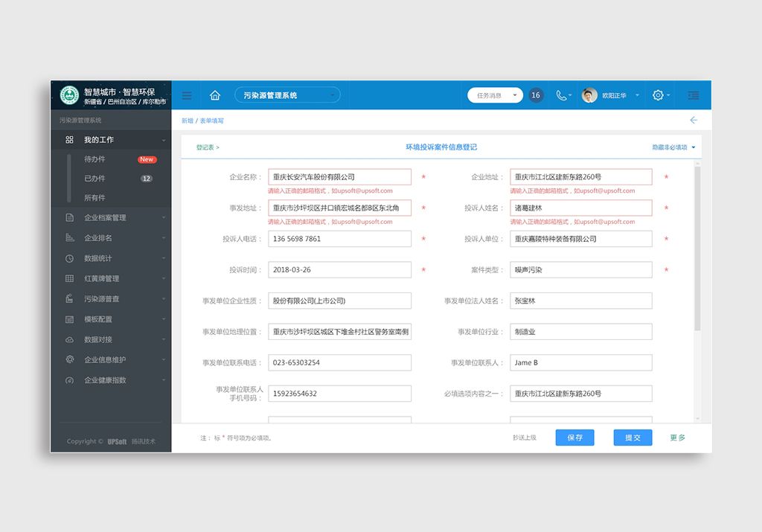Screen dimensions: 762x532
Task: Click the 抄送上级 link
Action: tap(525, 438)
